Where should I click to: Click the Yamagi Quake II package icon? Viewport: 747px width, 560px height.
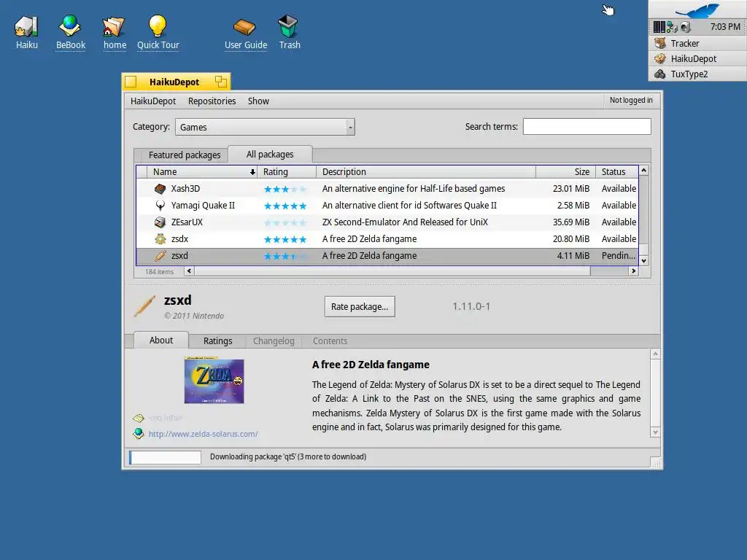tap(160, 206)
